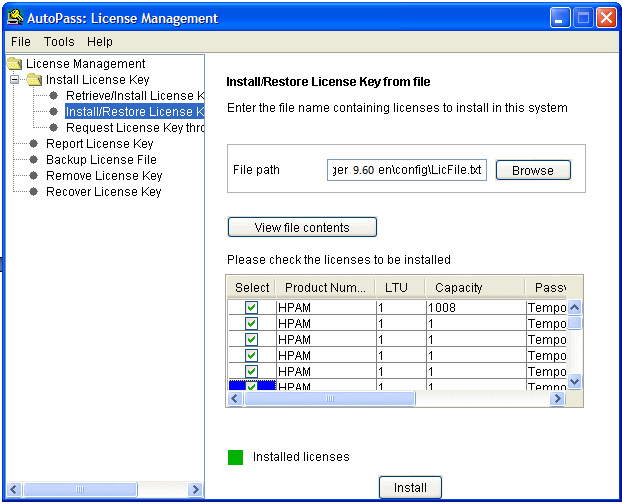Open Report License Key in the tree

pyautogui.click(x=100, y=144)
